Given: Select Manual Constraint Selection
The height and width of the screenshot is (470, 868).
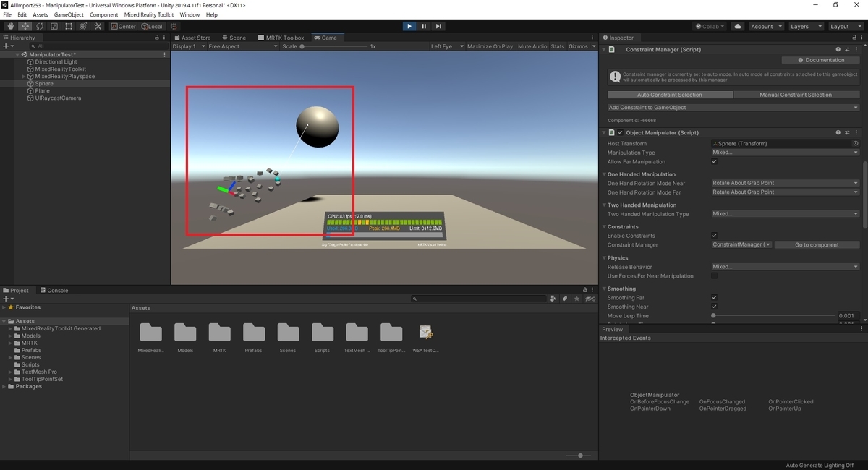Looking at the screenshot, I should click(796, 95).
